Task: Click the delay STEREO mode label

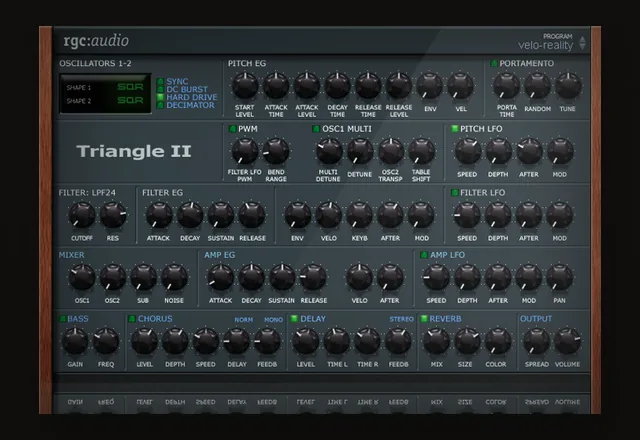Action: (401, 319)
